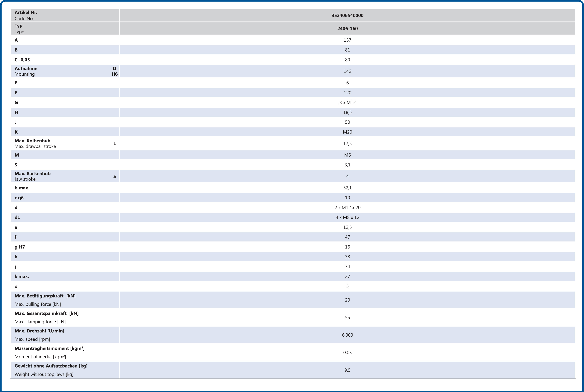Click the Typ header label

(x=19, y=26)
